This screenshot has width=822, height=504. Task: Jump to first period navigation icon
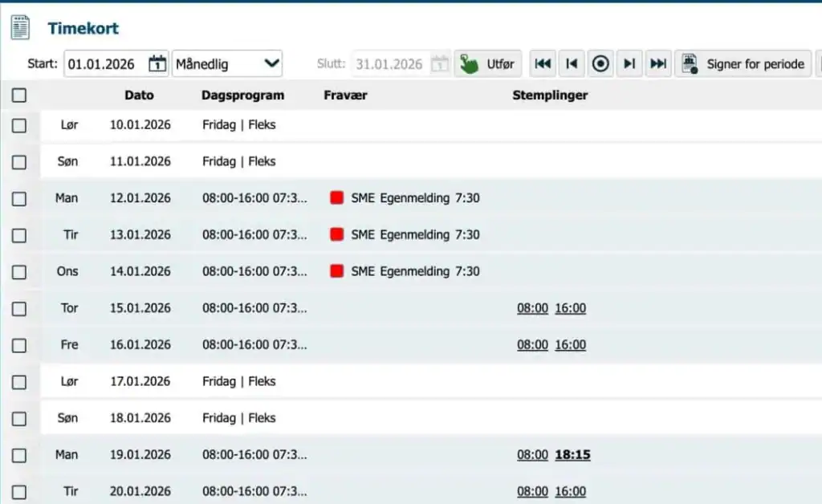(543, 64)
